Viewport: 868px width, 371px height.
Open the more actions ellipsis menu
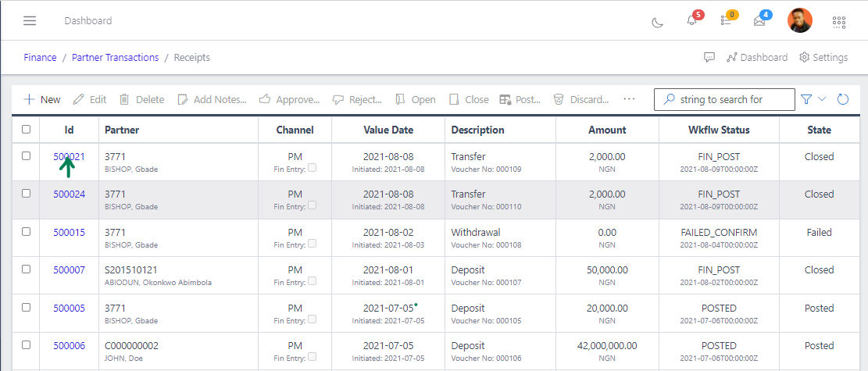pos(629,99)
